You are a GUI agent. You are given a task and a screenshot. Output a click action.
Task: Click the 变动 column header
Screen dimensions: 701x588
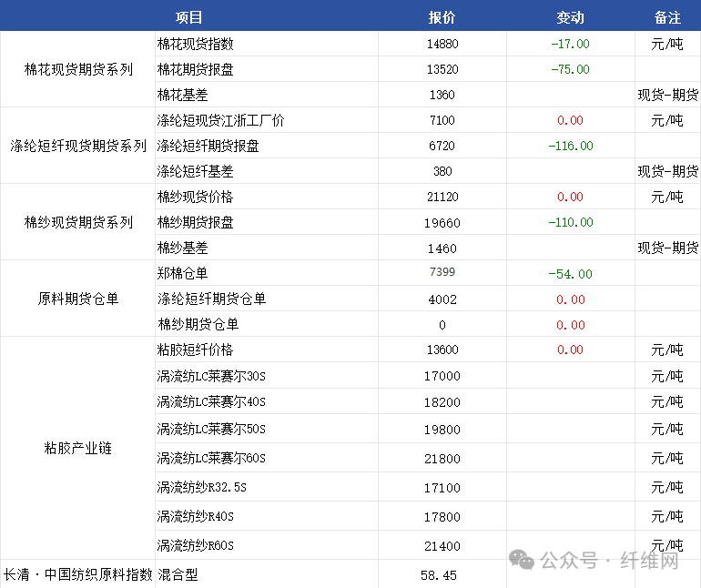pos(570,17)
